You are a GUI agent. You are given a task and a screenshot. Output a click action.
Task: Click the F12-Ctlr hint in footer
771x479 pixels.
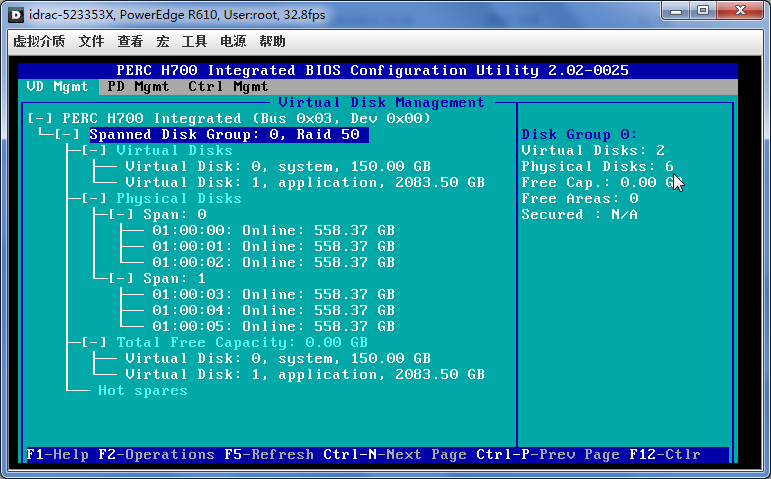[x=665, y=454]
